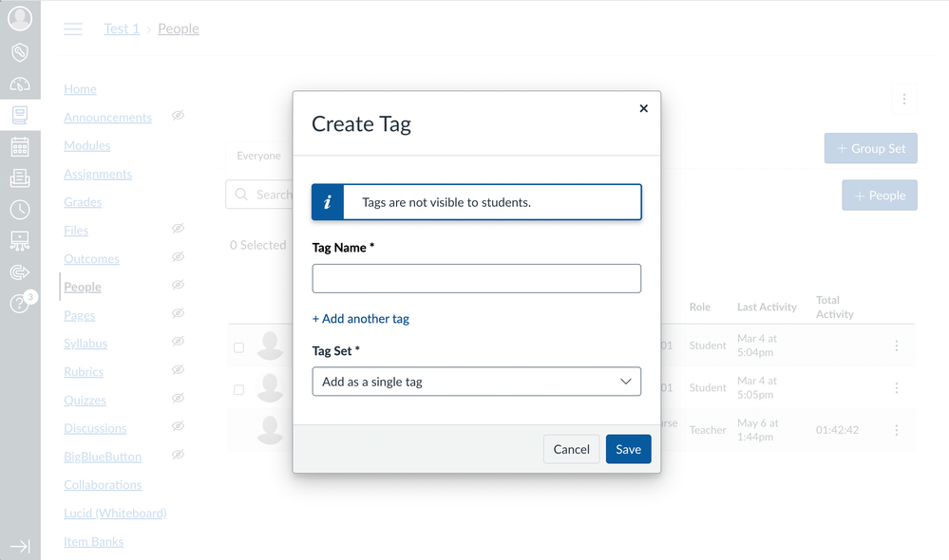
Task: Toggle visibility eye next to Outcomes
Action: 178,257
